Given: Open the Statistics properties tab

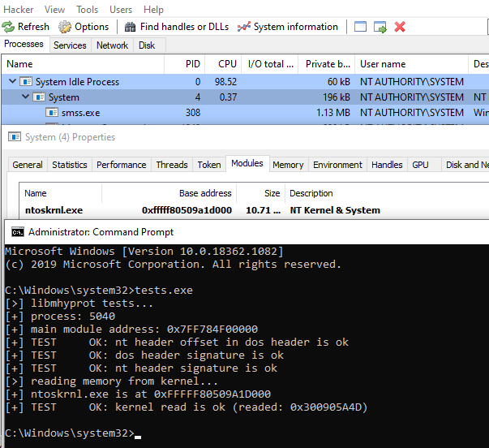Looking at the screenshot, I should 70,165.
